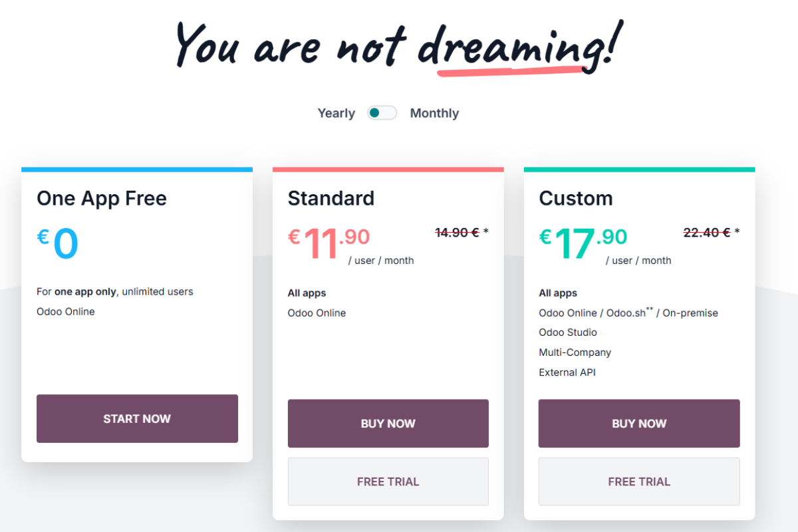Open the Odoo.sh footnote reference
Image resolution: width=798 pixels, height=532 pixels.
648,309
